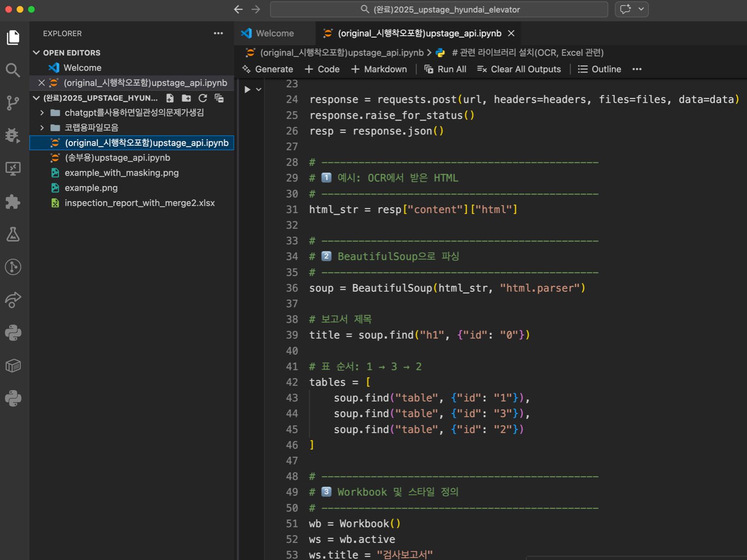
Task: Open notebook toolbar more actions ellipsis
Action: [637, 69]
